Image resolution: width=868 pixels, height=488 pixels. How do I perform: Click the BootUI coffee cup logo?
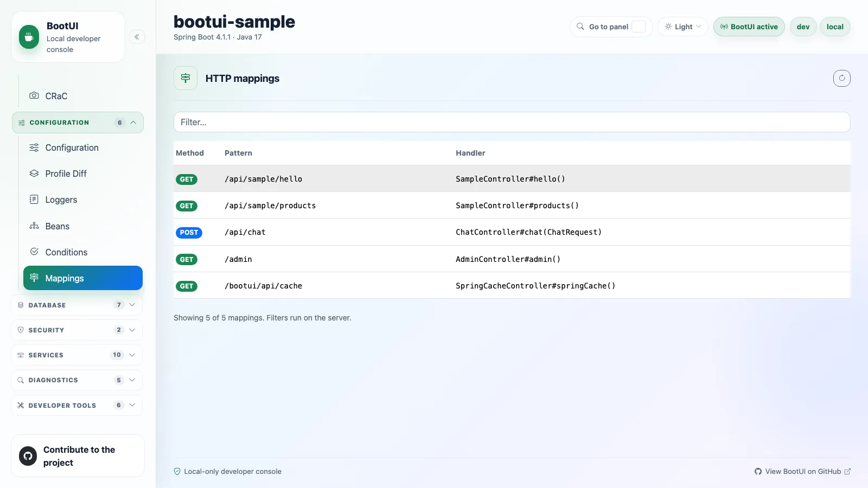click(29, 37)
